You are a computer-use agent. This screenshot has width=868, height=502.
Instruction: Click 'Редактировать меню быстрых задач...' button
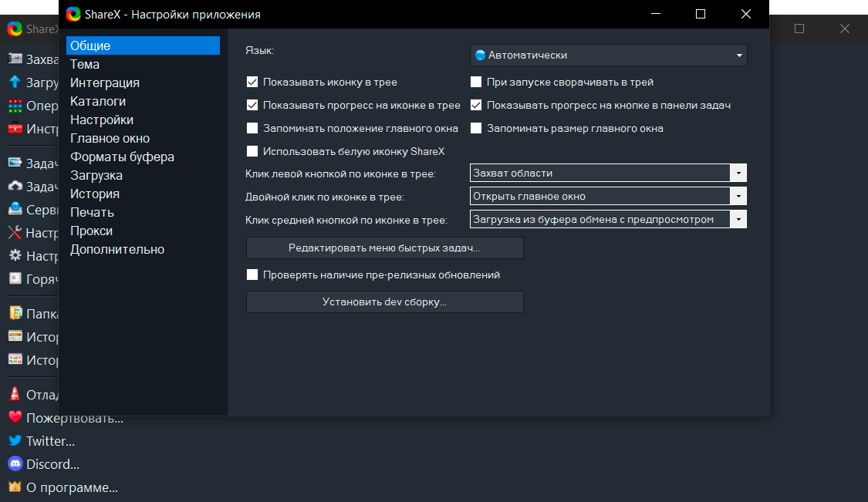point(385,248)
